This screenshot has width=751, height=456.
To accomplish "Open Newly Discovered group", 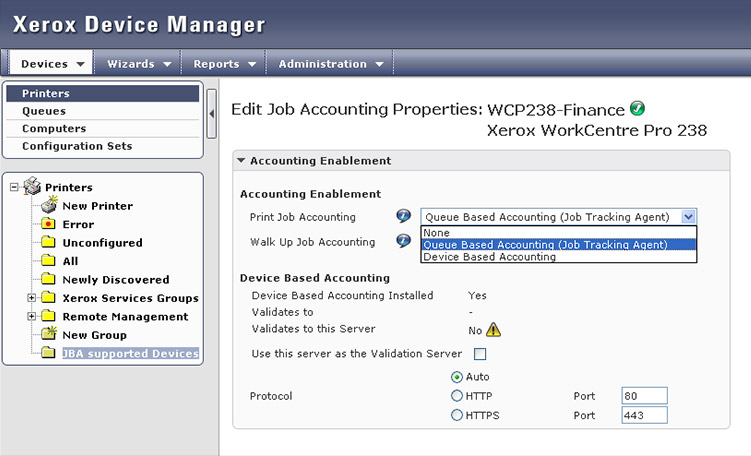I will [x=116, y=280].
